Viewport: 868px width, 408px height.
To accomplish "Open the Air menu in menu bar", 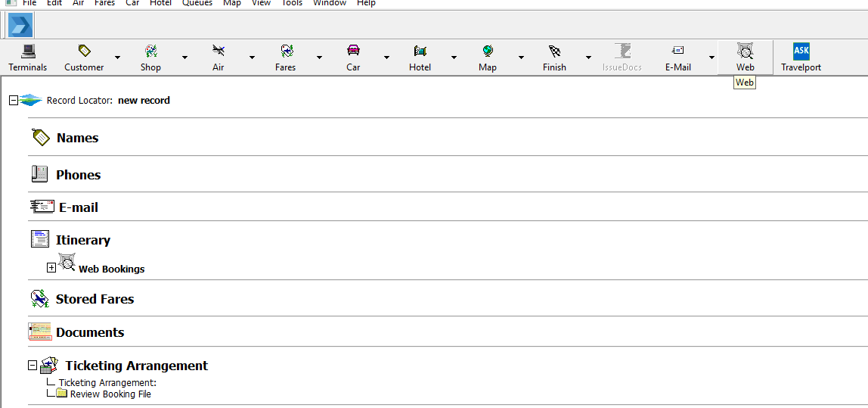I will (78, 3).
